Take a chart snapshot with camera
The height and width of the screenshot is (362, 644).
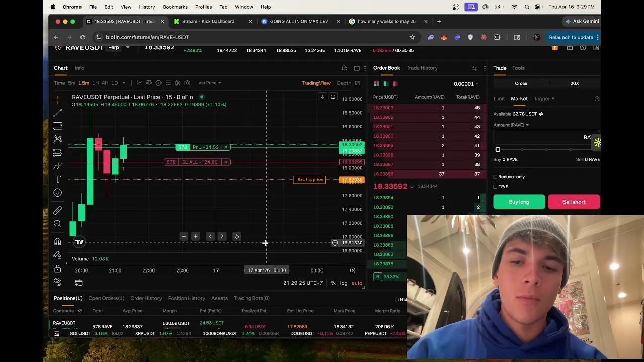187,83
